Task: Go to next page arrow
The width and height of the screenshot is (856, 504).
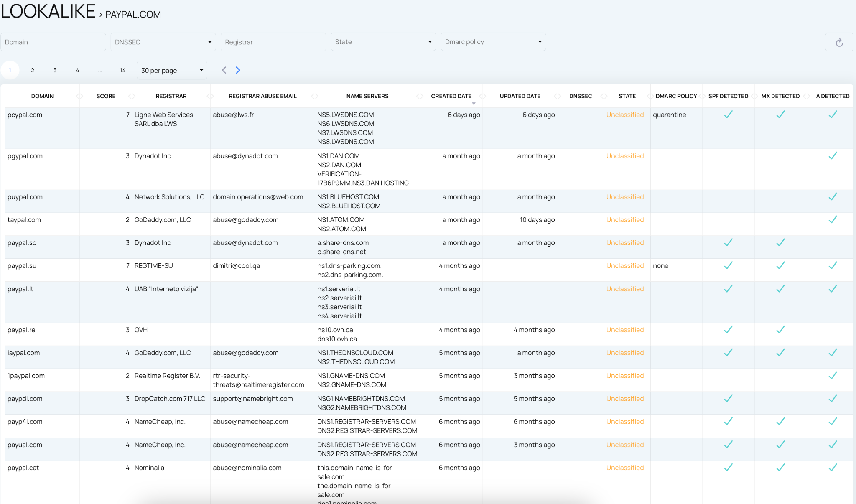Action: [238, 70]
